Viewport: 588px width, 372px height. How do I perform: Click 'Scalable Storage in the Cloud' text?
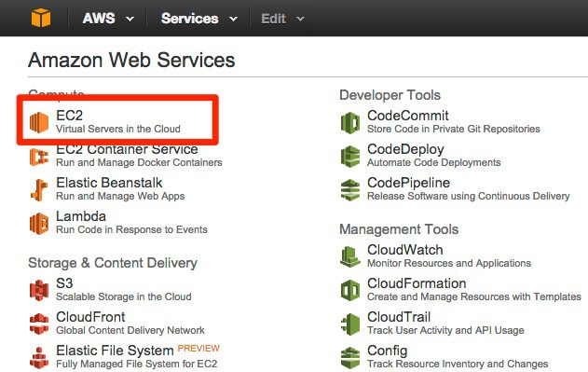coord(124,296)
